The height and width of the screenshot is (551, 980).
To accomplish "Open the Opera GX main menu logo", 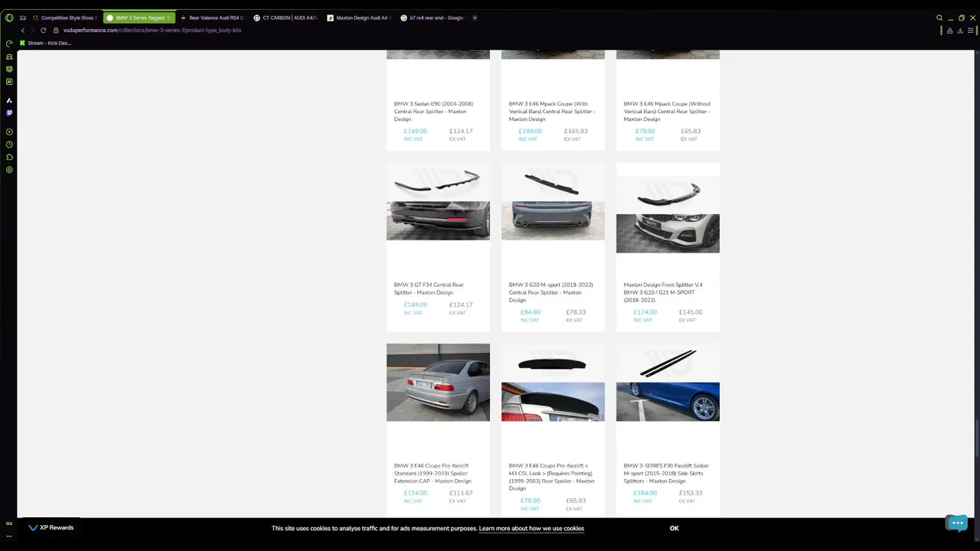I will [x=9, y=18].
